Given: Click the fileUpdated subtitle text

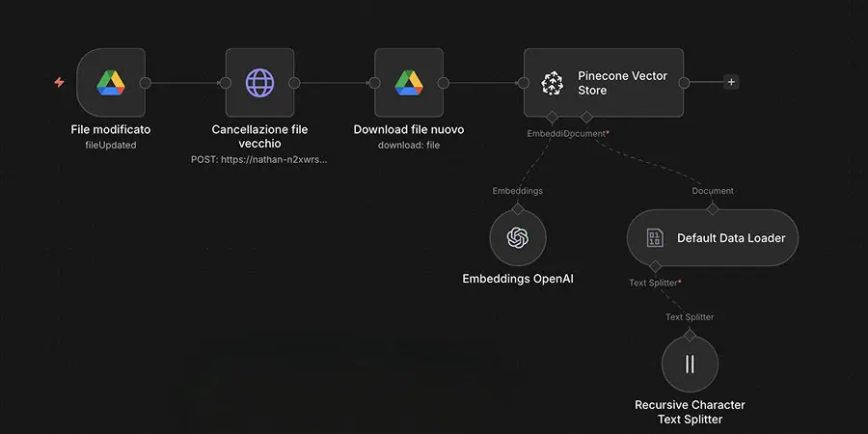Looking at the screenshot, I should (x=111, y=145).
